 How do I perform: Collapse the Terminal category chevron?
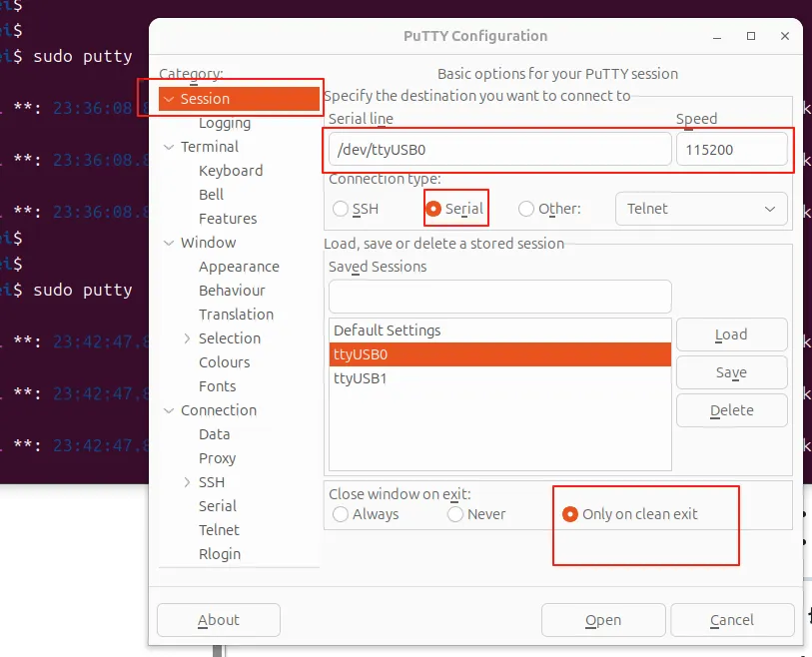tap(169, 147)
